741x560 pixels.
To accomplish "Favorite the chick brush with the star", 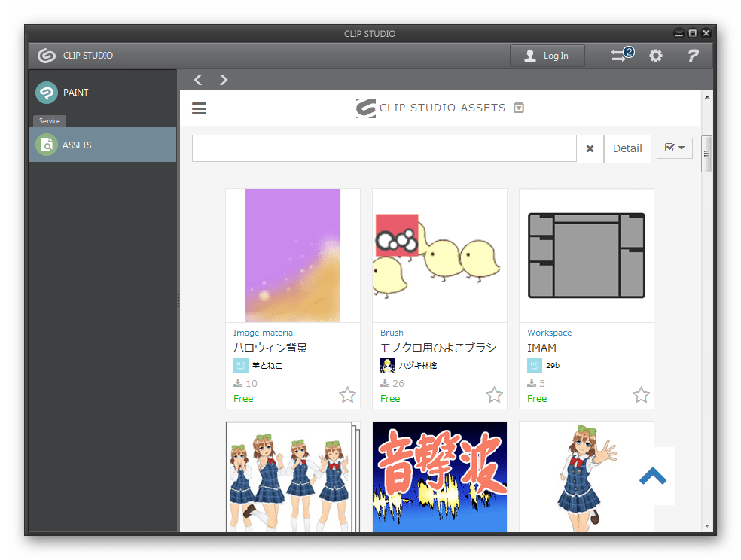I will (494, 394).
